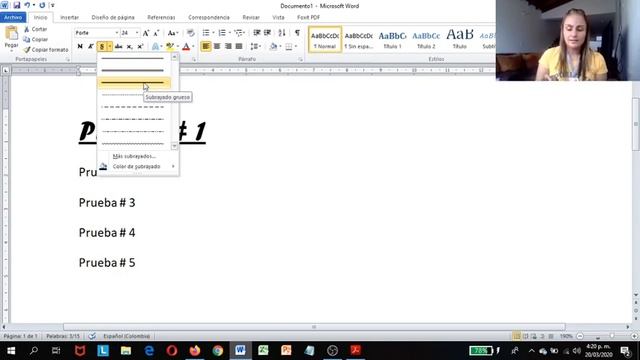
Task: Click Copiar formato brush button
Action: point(46,50)
